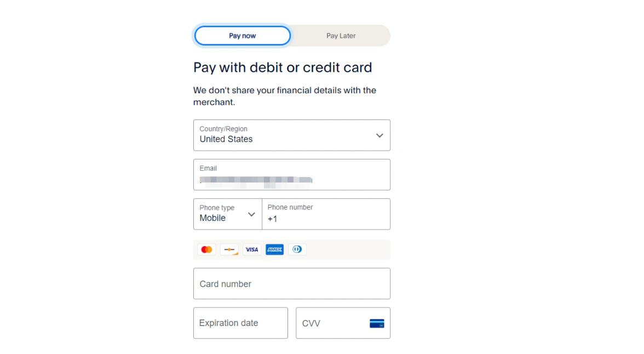
Task: Click the chevron arrow next to Mobile
Action: click(x=251, y=214)
